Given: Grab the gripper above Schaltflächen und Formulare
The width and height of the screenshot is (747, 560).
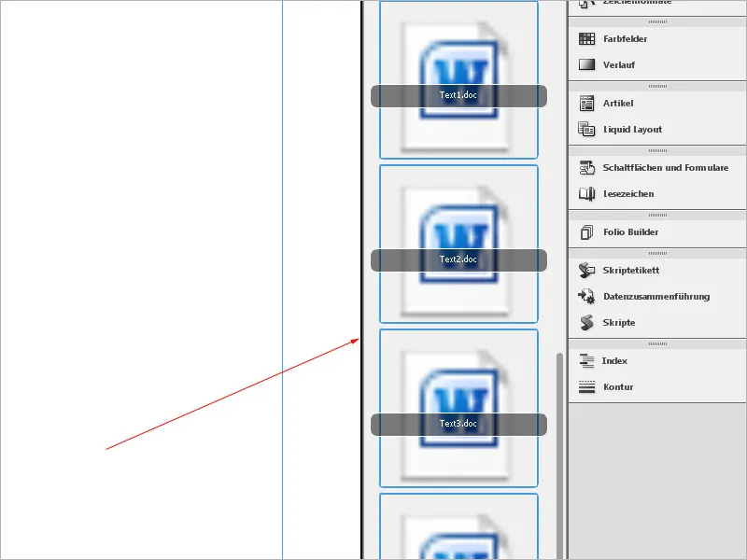Looking at the screenshot, I should pos(657,150).
